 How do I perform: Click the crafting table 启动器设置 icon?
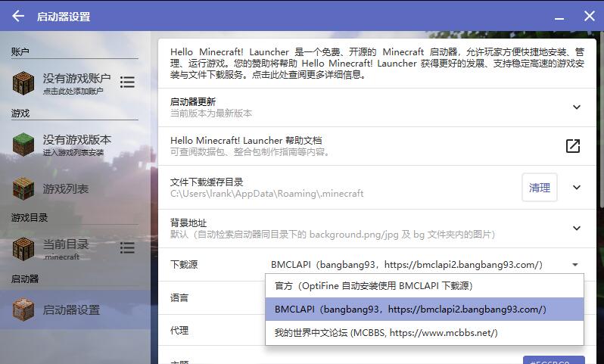pos(23,310)
